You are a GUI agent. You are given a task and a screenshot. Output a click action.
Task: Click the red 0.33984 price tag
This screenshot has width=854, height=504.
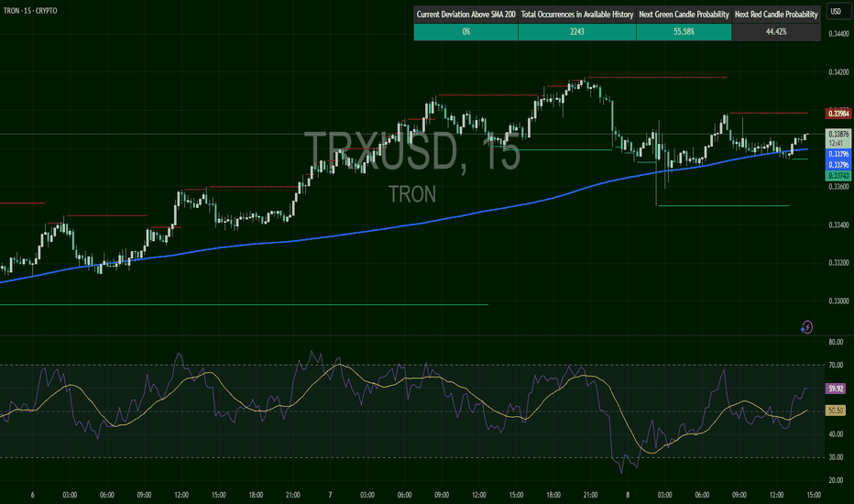[838, 114]
